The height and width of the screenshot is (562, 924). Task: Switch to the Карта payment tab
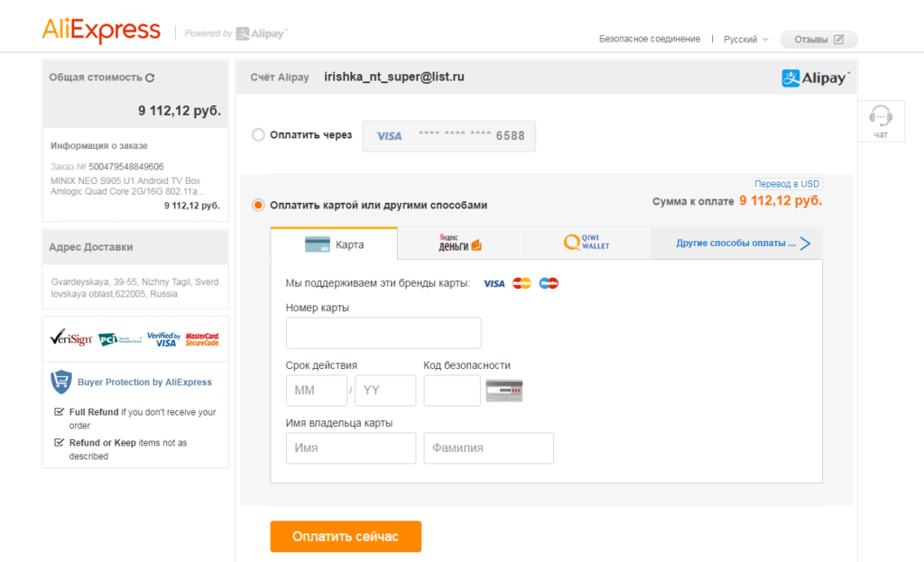point(334,244)
